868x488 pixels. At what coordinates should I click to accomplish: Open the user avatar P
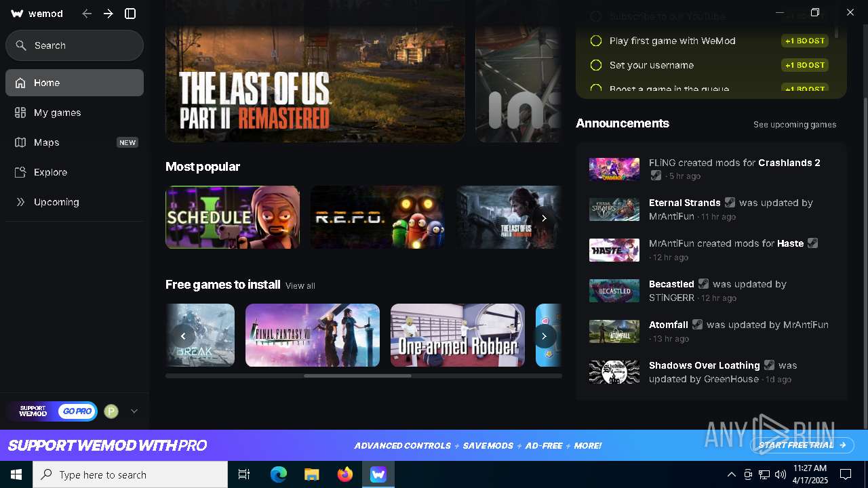111,411
